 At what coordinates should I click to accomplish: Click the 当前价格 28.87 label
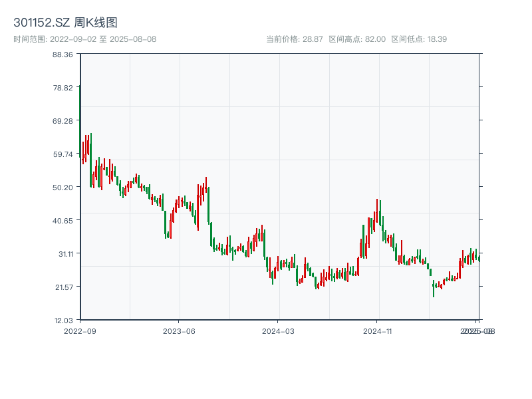pyautogui.click(x=294, y=39)
